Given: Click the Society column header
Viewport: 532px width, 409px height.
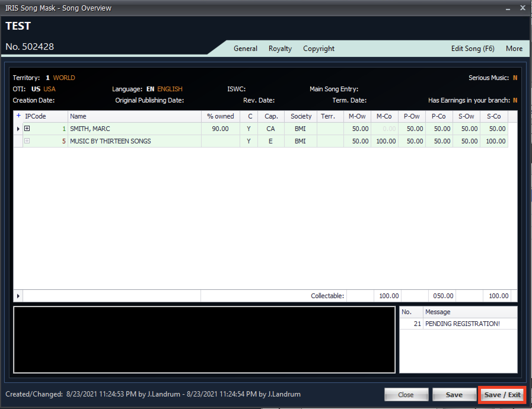Looking at the screenshot, I should 301,116.
